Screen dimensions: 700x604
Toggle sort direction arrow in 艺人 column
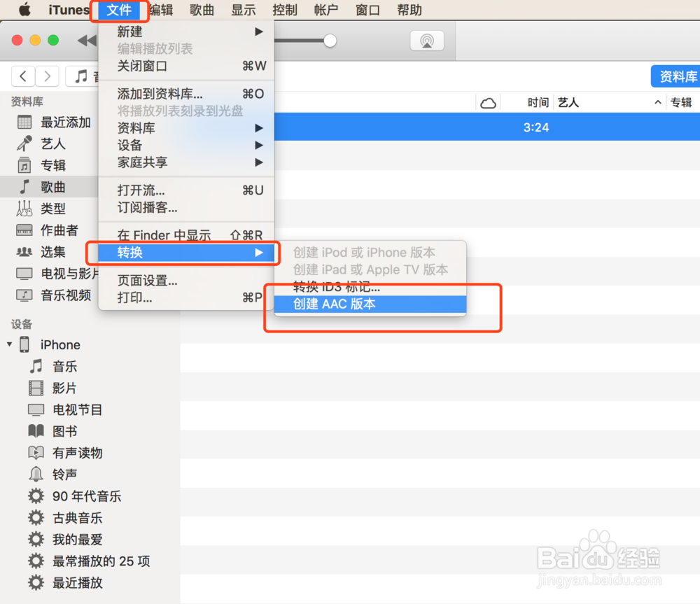tap(657, 103)
